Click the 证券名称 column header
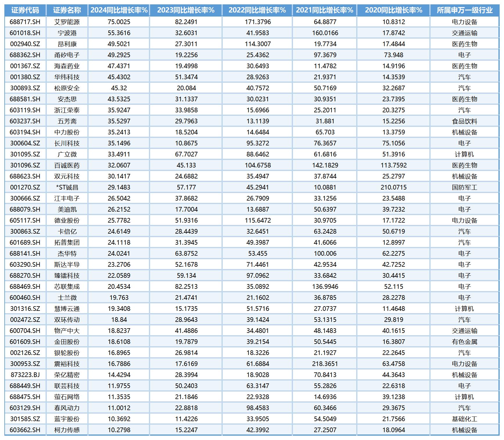This screenshot has height=440, width=504. [67, 10]
